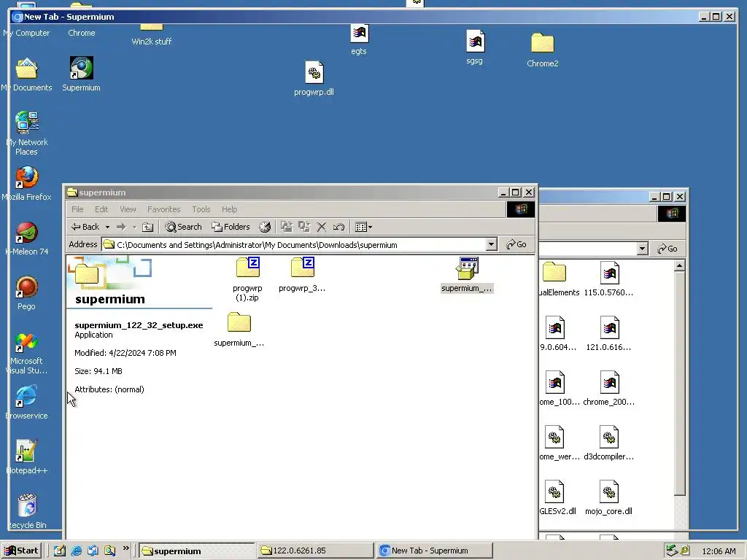Screen dimensions: 747x560
Task: Click Go button in background Explorer window
Action: (x=667, y=249)
